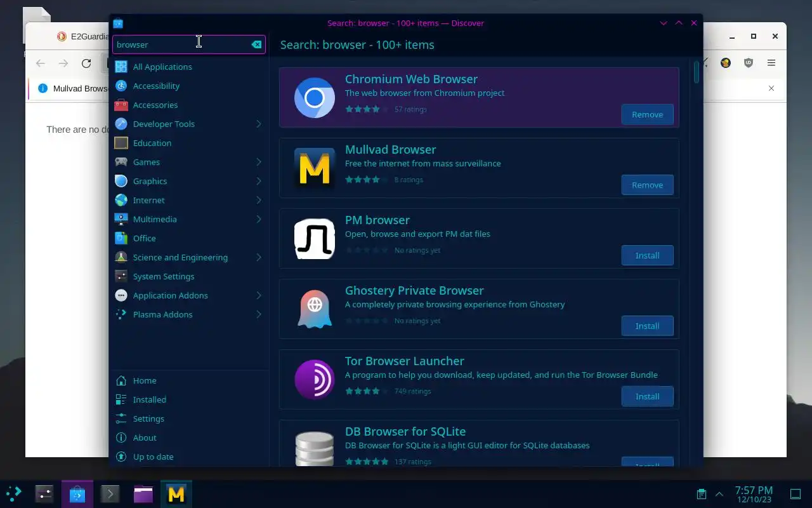The width and height of the screenshot is (812, 508).
Task: Install PM browser
Action: point(647,255)
